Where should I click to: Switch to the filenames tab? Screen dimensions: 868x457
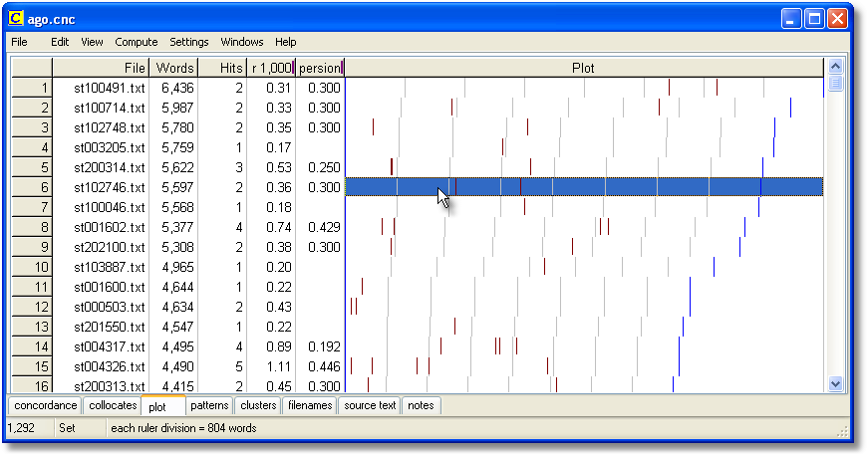pos(310,405)
